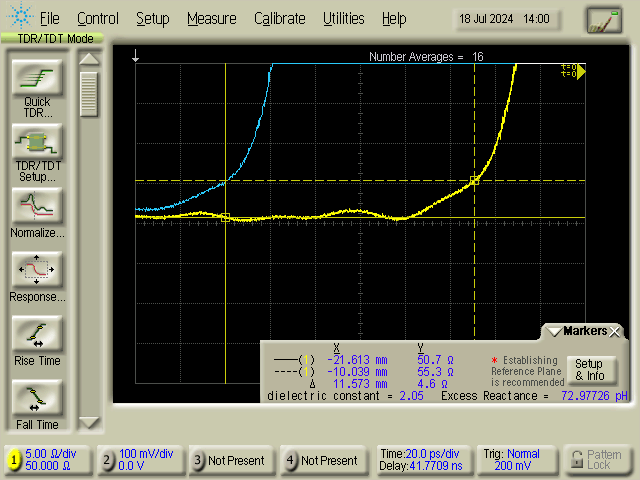640x480 pixels.
Task: Click channel 3 Not Present button
Action: click(x=230, y=460)
